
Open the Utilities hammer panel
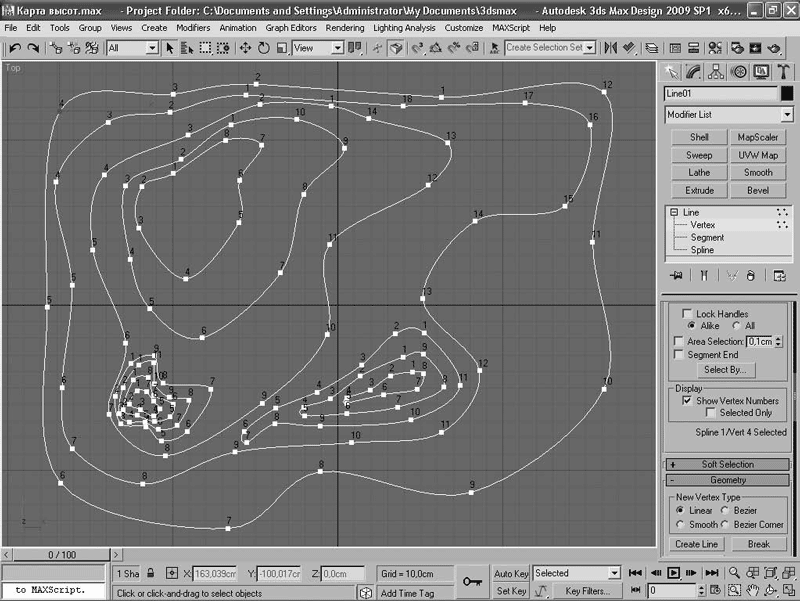point(784,72)
